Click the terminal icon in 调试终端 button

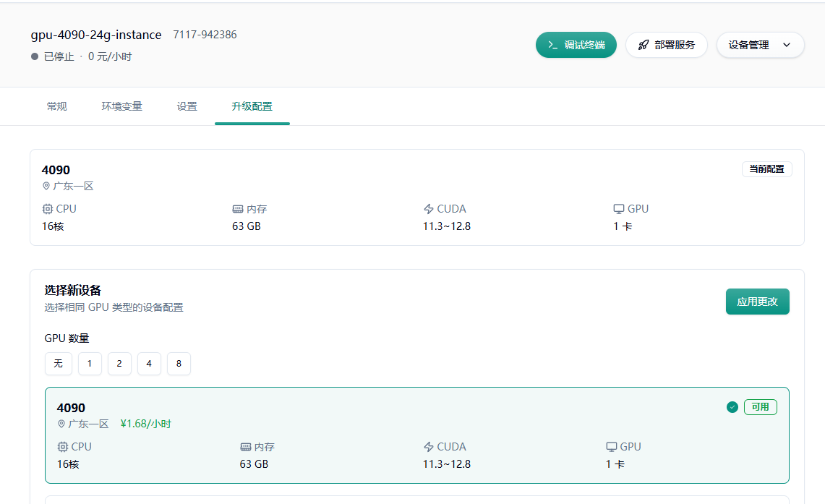(553, 45)
